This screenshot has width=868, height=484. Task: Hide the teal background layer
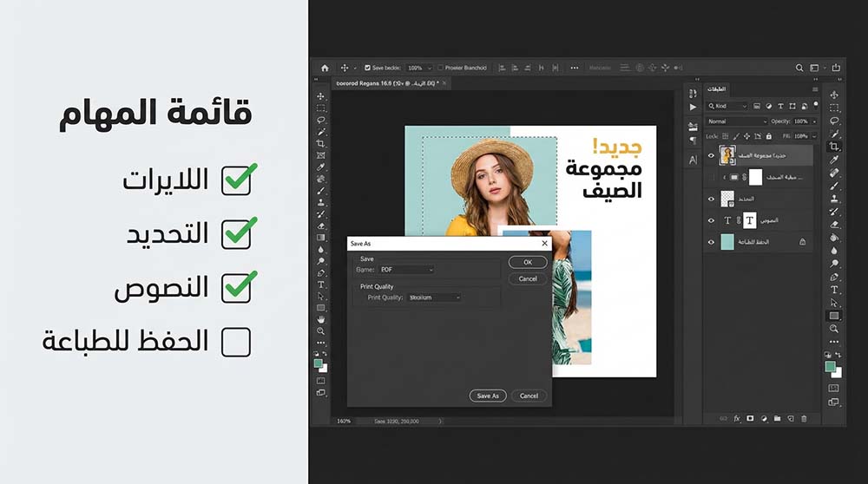point(712,242)
